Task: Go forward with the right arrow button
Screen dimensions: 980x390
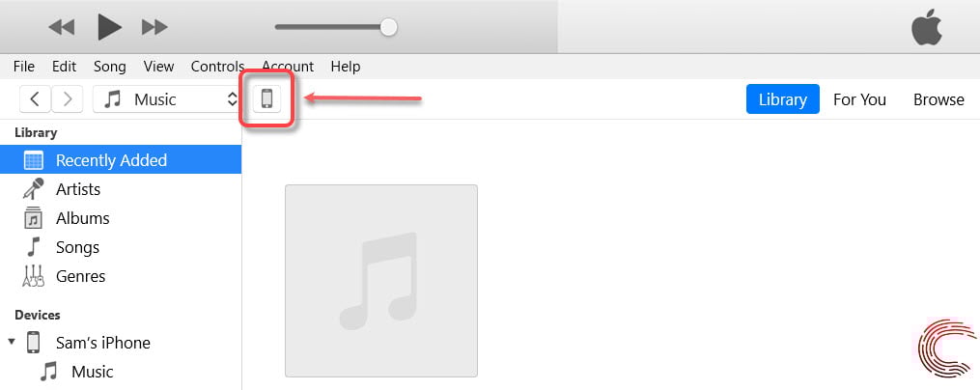Action: click(x=68, y=98)
